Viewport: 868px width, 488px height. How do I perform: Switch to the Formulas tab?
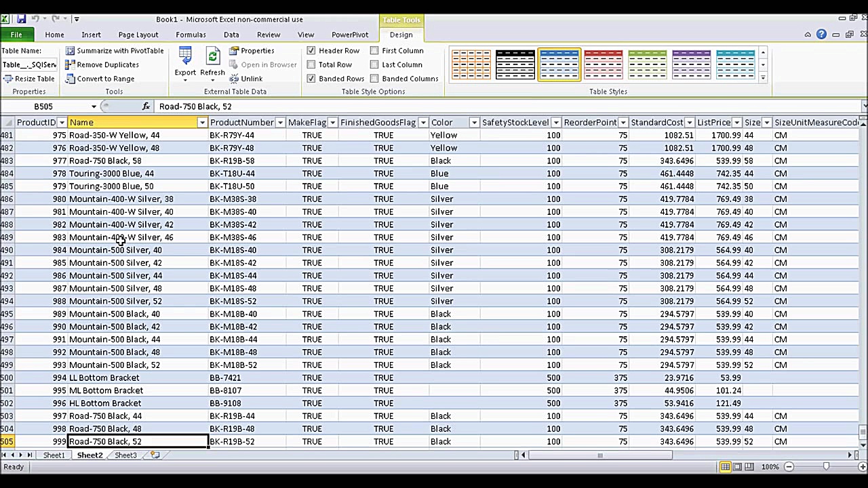click(x=191, y=35)
